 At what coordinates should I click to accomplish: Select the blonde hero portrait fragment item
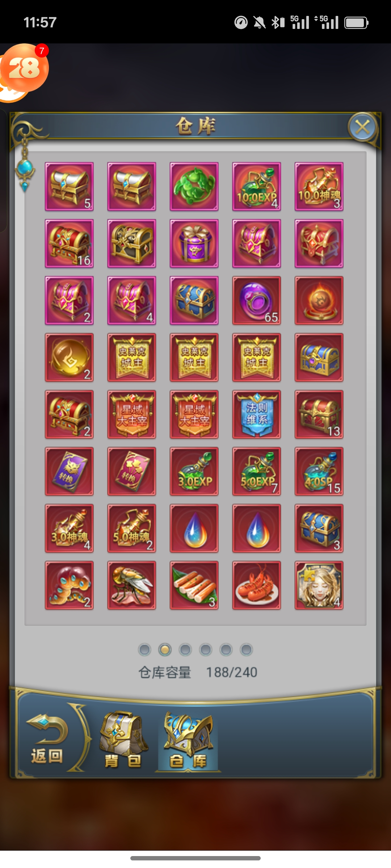[x=319, y=585]
